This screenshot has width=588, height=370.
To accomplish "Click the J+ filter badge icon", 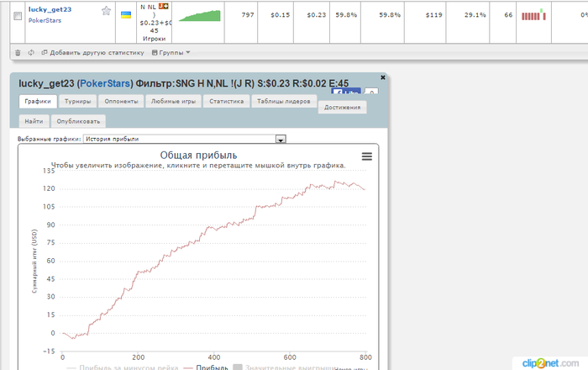I will 164,7.
